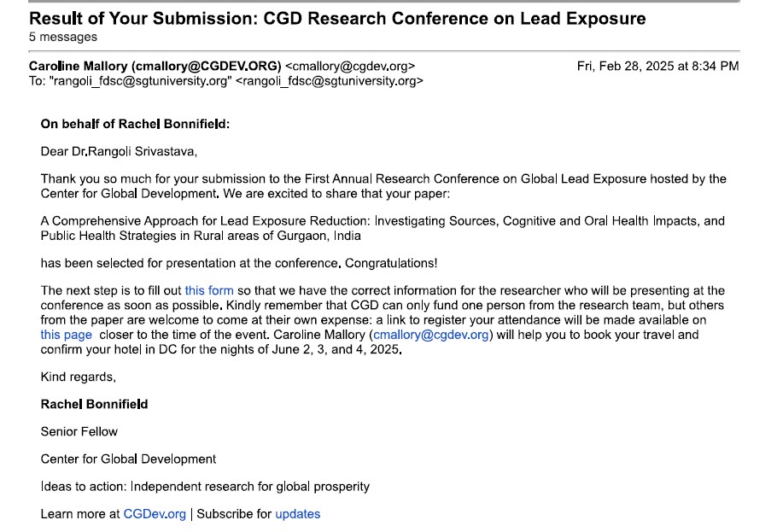
Task: Click the Fri, Feb 28, 2025 timestamp
Action: click(657, 66)
